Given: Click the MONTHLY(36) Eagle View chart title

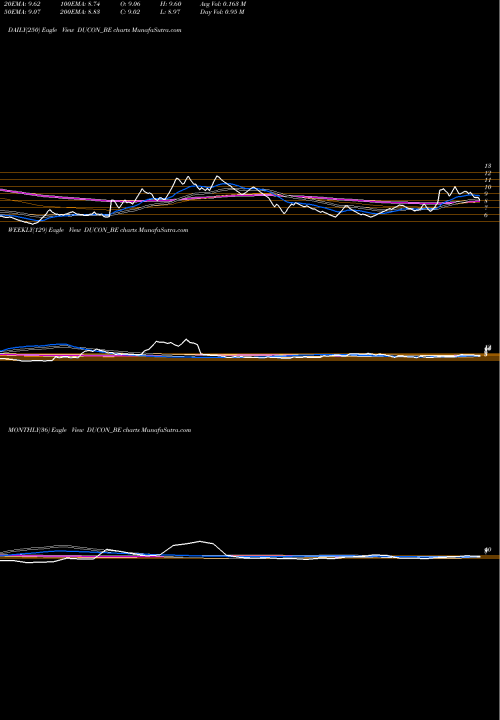Looking at the screenshot, I should (99, 430).
